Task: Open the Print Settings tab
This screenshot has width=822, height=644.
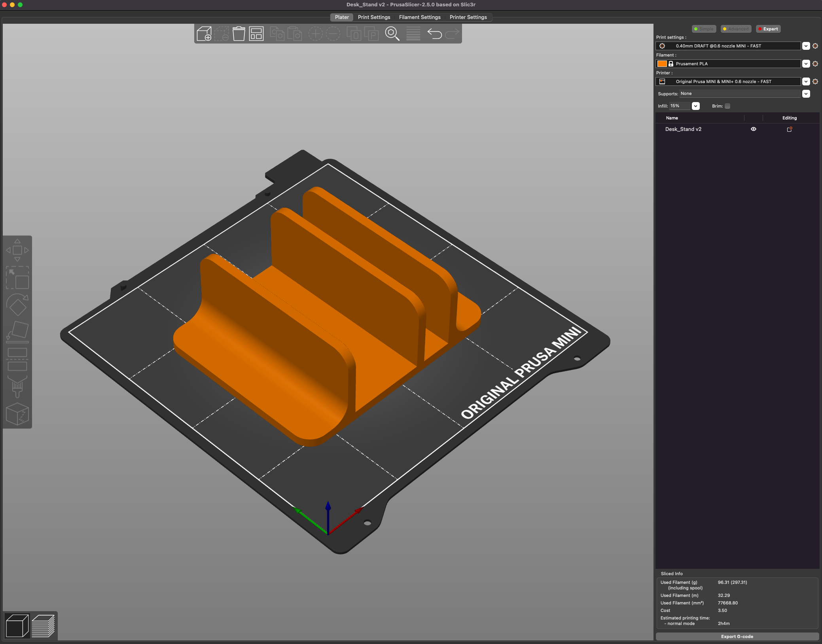Action: [x=374, y=17]
